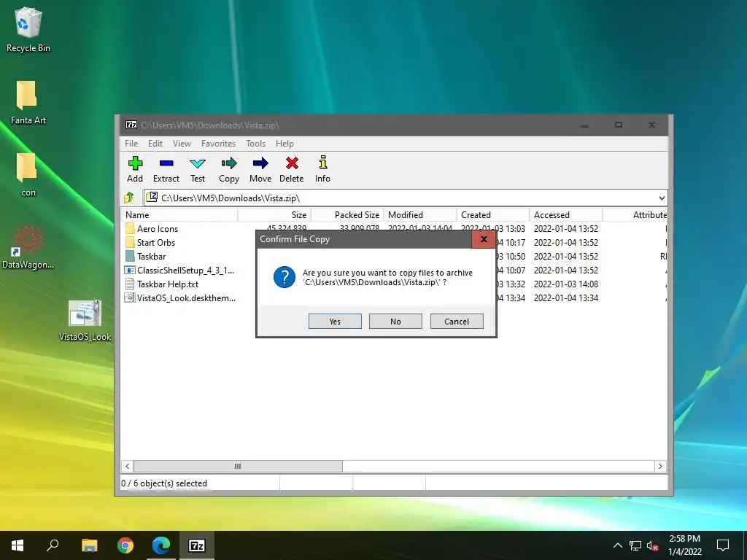Click the scrollbar left arrow
The image size is (747, 560).
click(127, 466)
